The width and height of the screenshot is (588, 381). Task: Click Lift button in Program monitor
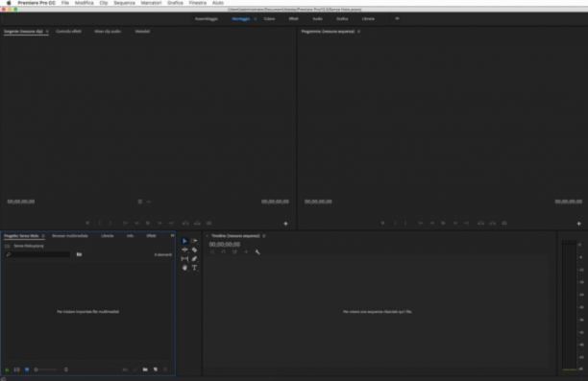(480, 223)
